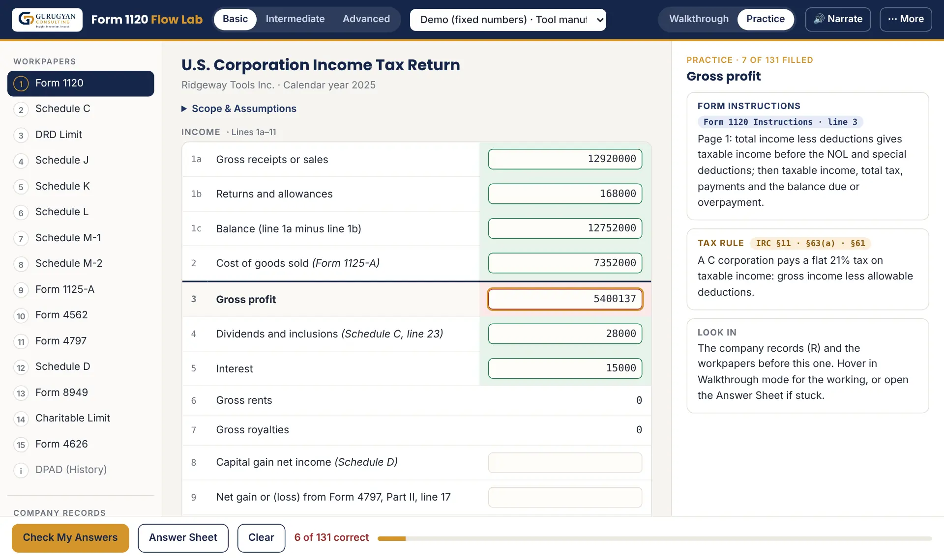Click the Form 1120 Instructions line 3 tag

[x=780, y=122]
